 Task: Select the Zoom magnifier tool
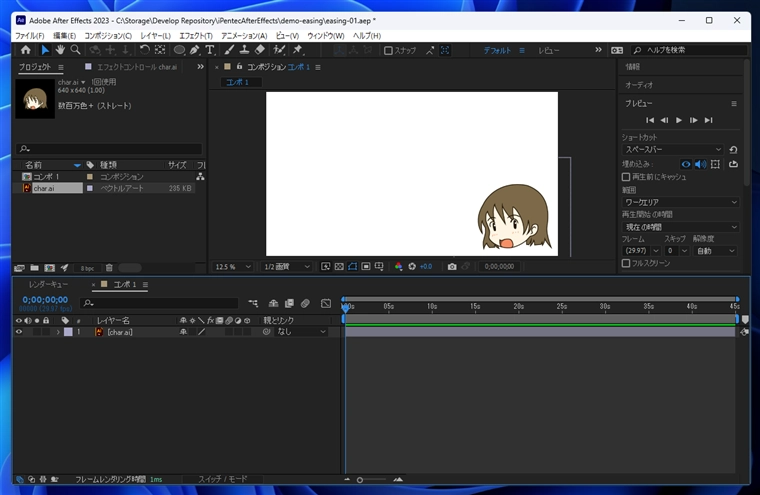click(75, 50)
